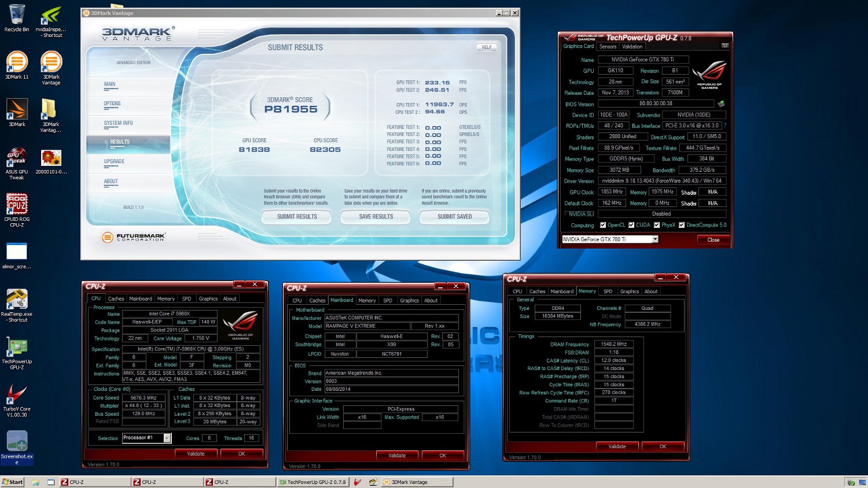Toggle the DirectCompute 5.0 checkbox
This screenshot has width=868, height=488.
[682, 225]
